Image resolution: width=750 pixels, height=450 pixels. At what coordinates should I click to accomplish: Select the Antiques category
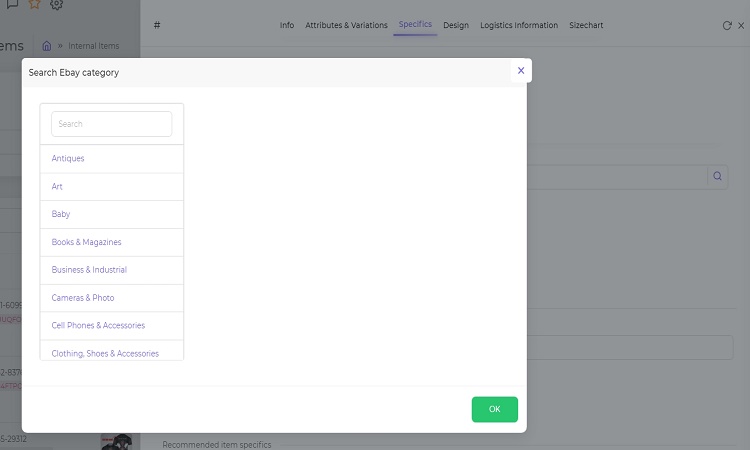click(x=111, y=159)
